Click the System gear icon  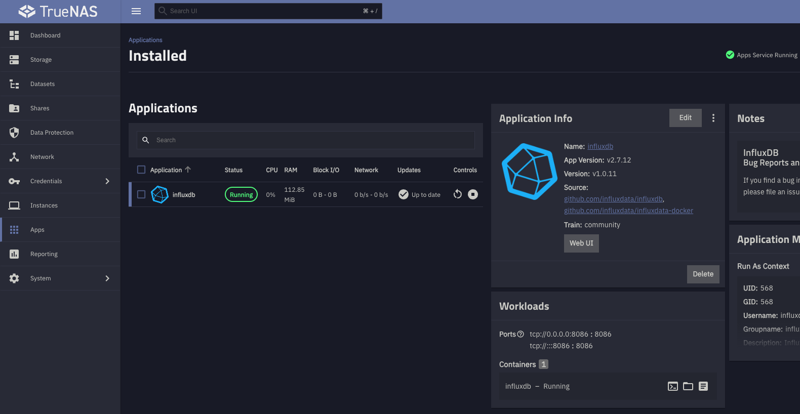pos(14,278)
